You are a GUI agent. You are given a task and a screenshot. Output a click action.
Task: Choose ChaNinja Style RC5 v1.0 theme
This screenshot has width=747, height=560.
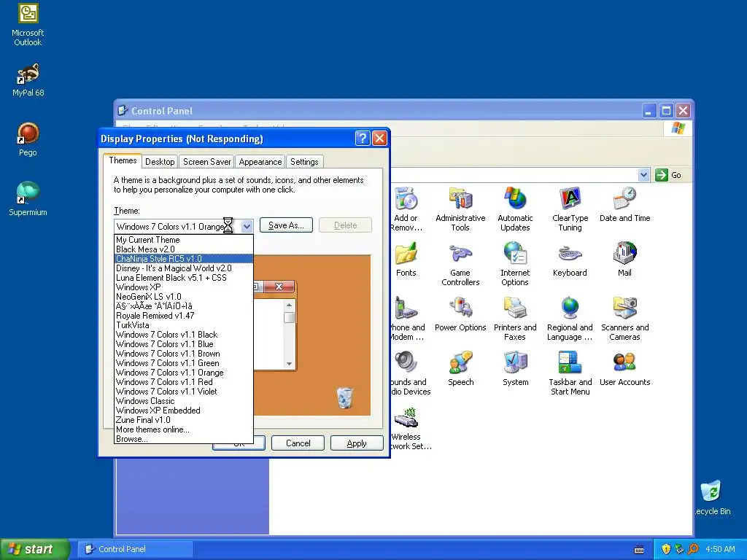click(183, 259)
